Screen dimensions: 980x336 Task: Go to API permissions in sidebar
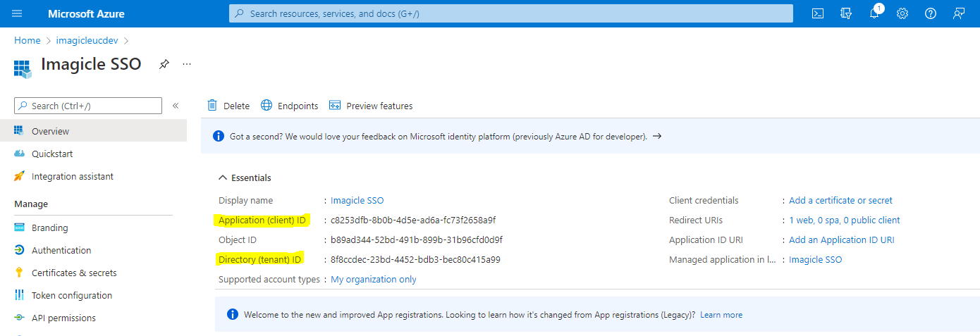[x=63, y=318]
